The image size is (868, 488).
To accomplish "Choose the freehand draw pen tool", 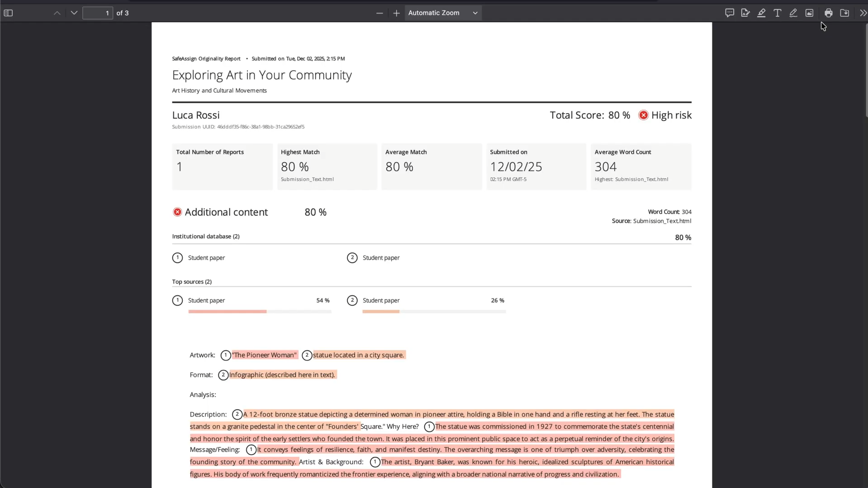I will pyautogui.click(x=793, y=13).
